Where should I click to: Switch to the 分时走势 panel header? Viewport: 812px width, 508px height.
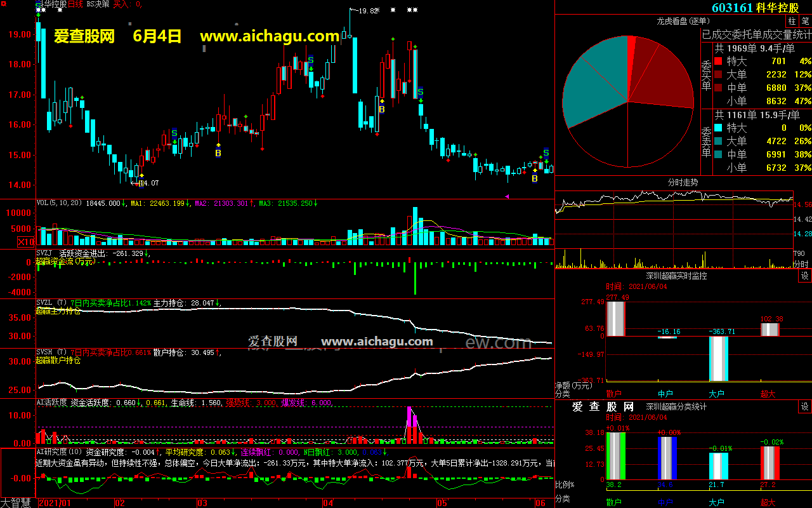click(683, 182)
